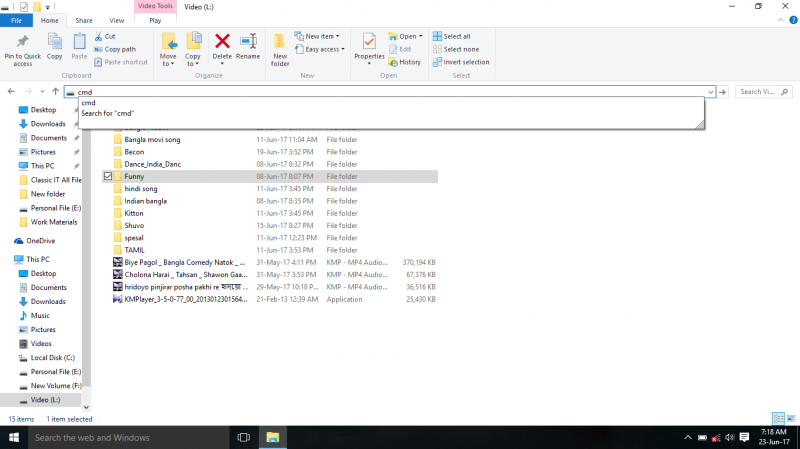Click the Video Tools contextual tab

155,6
